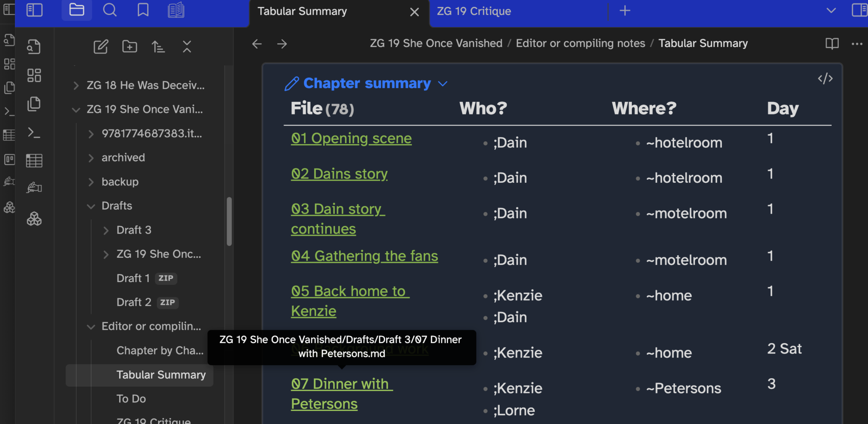Image resolution: width=868 pixels, height=424 pixels.
Task: Open the bookmarks panel
Action: coord(143,10)
